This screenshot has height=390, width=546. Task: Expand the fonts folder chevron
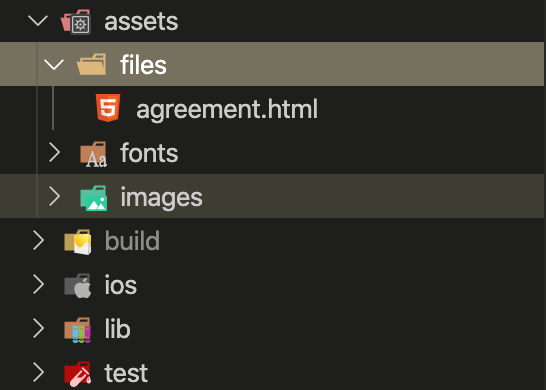click(54, 152)
